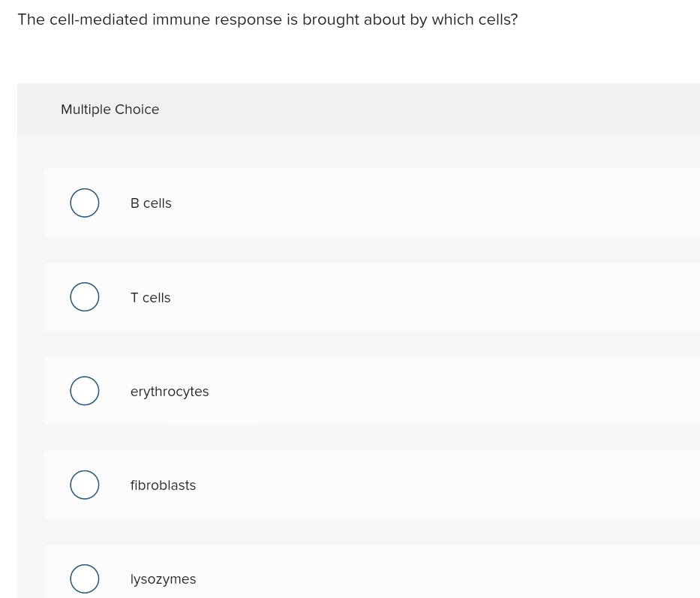This screenshot has width=700, height=598.
Task: Select the lysozymes radio button
Action: click(85, 578)
